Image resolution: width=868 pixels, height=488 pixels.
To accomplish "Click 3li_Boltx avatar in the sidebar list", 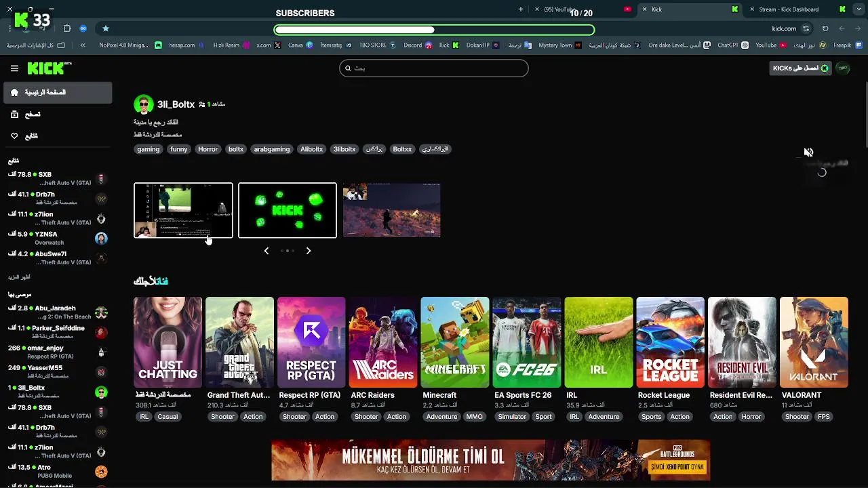I will (x=101, y=392).
